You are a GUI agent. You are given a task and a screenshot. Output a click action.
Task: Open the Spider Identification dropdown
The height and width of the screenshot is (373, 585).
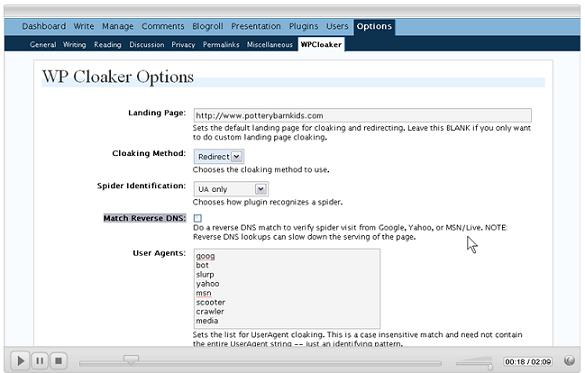[231, 189]
